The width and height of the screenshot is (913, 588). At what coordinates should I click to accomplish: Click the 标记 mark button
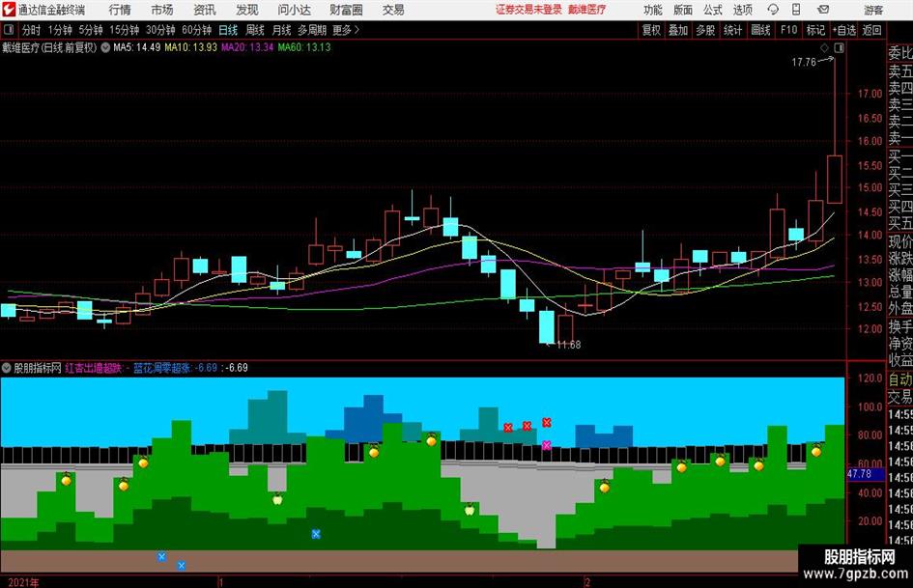[x=815, y=30]
